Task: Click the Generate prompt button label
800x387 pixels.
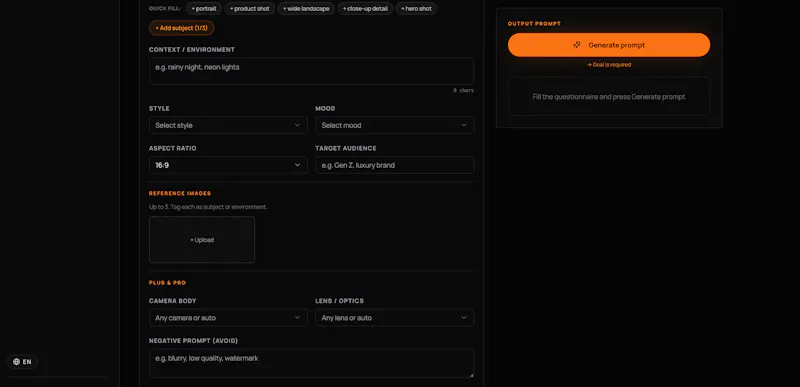Action: point(616,45)
